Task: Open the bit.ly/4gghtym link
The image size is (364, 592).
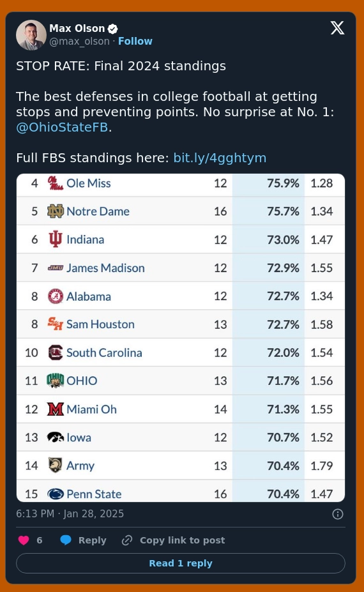Action: 220,158
